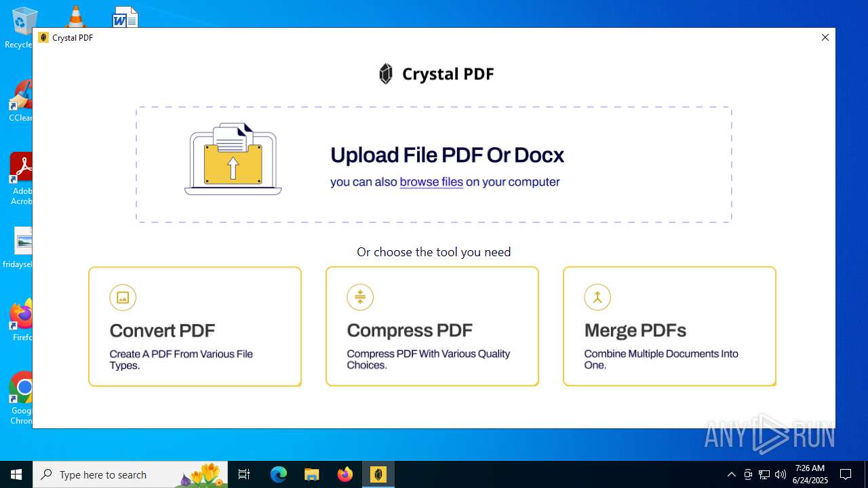The width and height of the screenshot is (868, 488).
Task: Select the VLC media player desktop icon
Action: point(75,16)
